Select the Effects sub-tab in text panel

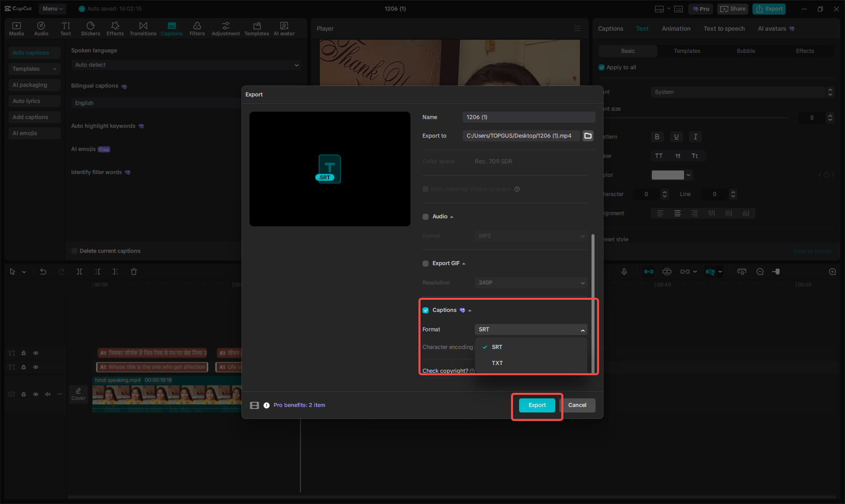click(805, 51)
